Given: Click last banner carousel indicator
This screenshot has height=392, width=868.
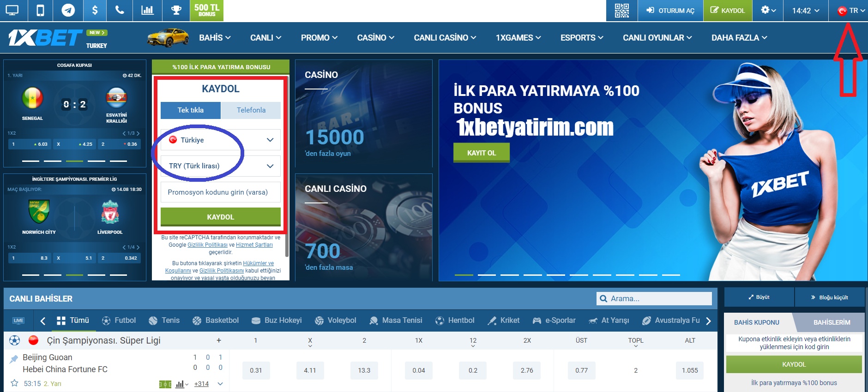Looking at the screenshot, I should (x=671, y=275).
